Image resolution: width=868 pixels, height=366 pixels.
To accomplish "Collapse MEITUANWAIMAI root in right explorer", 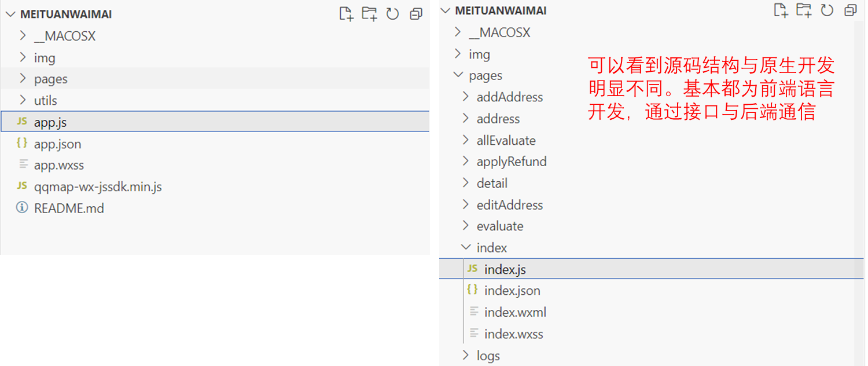I will click(444, 10).
